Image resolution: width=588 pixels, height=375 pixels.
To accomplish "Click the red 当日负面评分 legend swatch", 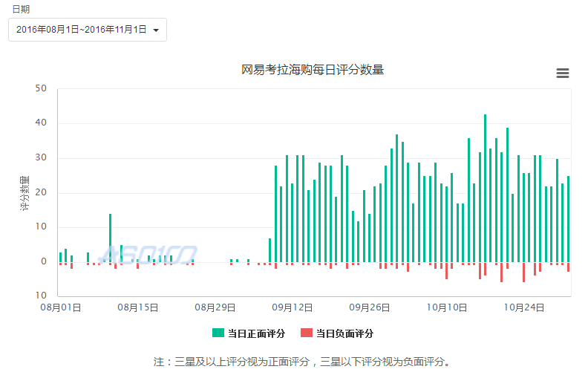I will (307, 333).
